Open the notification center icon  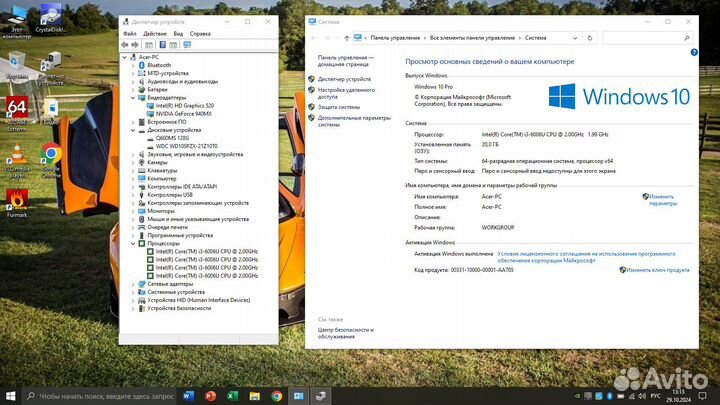(702, 396)
